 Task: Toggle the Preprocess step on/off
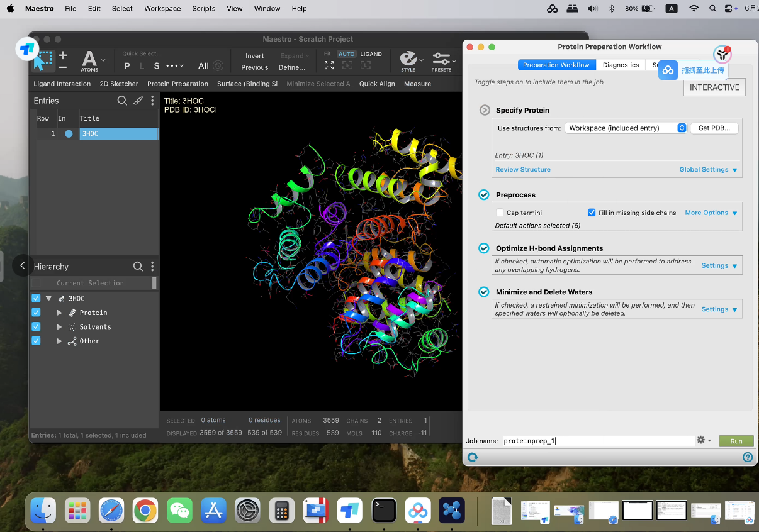pos(484,195)
